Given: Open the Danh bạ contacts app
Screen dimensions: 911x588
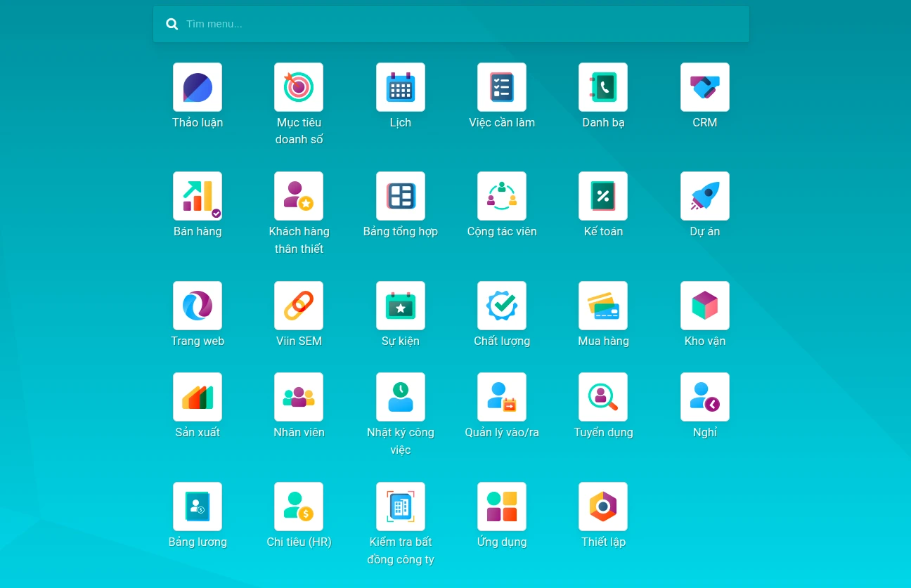Looking at the screenshot, I should [603, 88].
